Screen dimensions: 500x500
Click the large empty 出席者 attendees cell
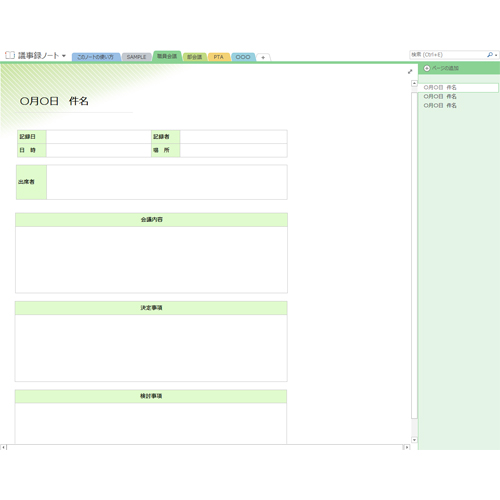pos(167,182)
